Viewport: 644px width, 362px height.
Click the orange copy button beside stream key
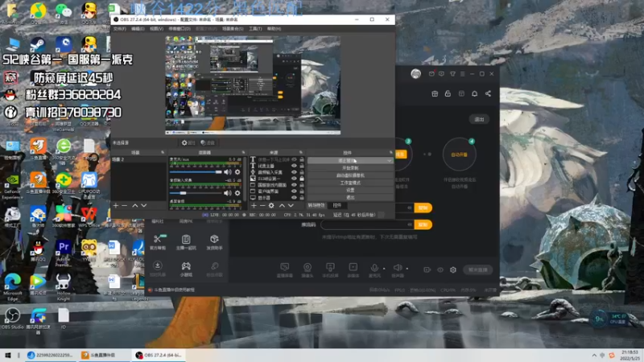click(x=423, y=224)
